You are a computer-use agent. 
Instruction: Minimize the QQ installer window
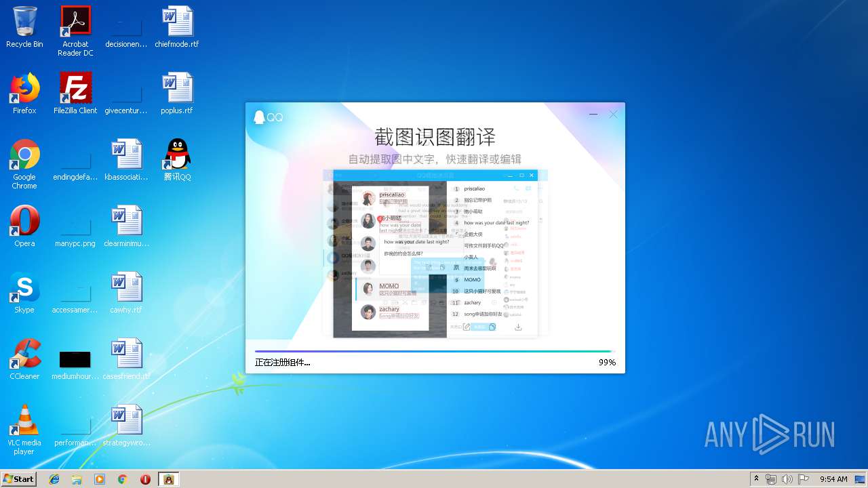coord(593,115)
